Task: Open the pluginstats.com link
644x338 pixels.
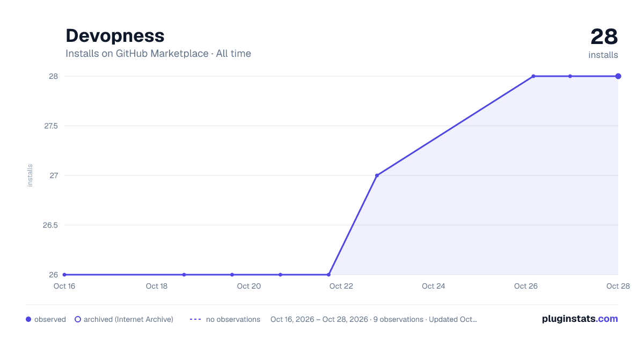Action: coord(580,319)
